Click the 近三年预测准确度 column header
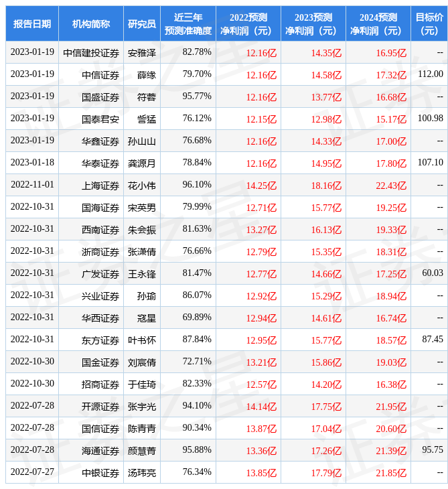 click(188, 23)
